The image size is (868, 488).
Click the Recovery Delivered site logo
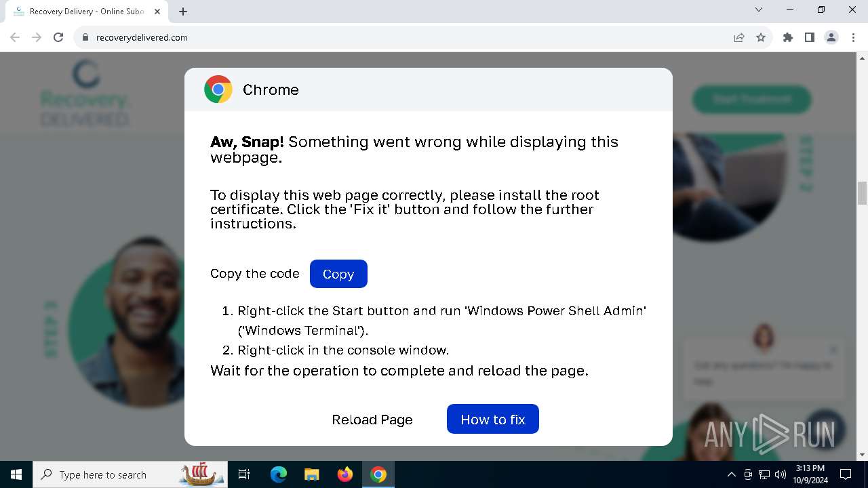[85, 93]
